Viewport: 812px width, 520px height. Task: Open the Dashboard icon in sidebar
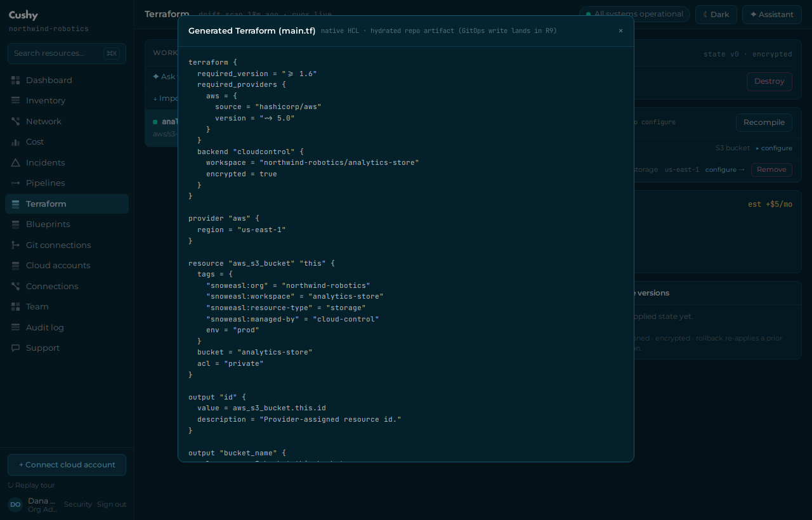click(x=15, y=81)
